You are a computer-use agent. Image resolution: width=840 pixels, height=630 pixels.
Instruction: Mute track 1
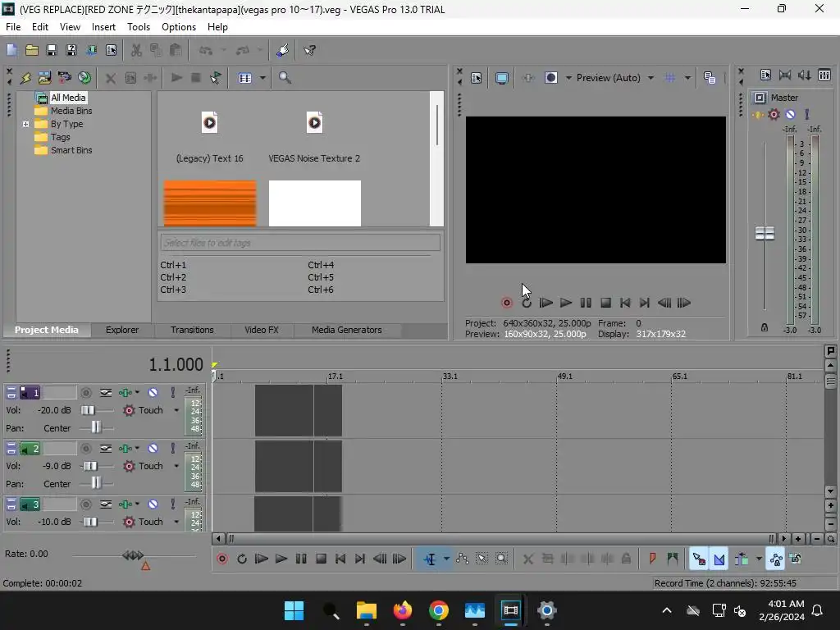[153, 393]
